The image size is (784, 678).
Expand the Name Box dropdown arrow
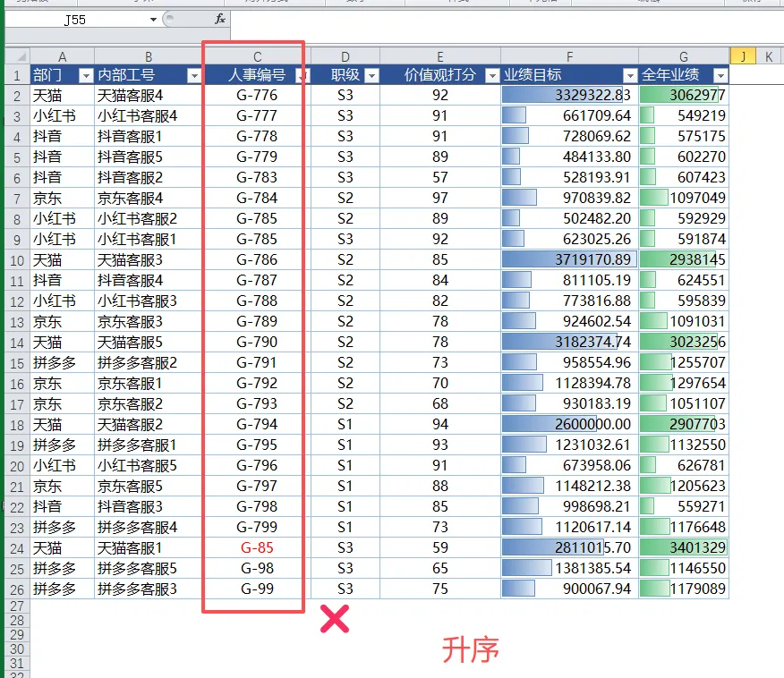pyautogui.click(x=153, y=20)
